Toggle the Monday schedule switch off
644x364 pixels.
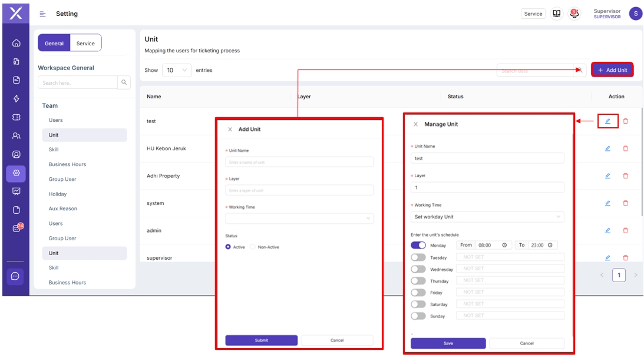[418, 245]
